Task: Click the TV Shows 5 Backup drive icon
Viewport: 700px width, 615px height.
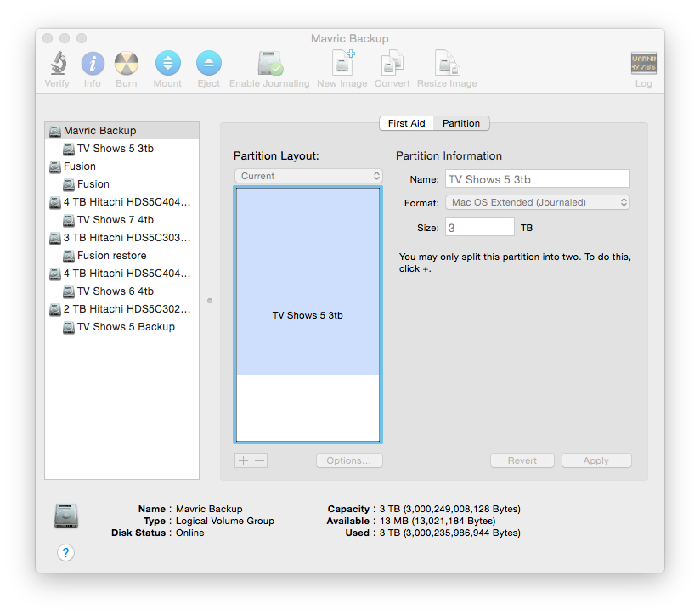Action: click(68, 327)
